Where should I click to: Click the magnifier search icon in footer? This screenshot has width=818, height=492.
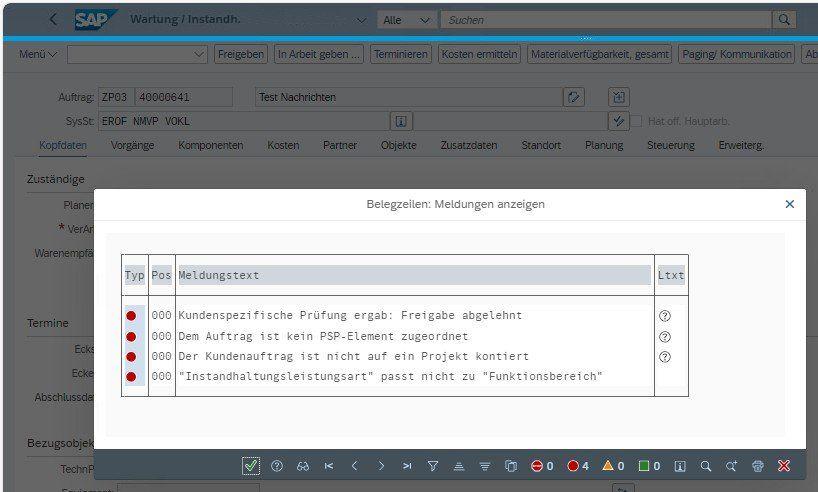(705, 466)
